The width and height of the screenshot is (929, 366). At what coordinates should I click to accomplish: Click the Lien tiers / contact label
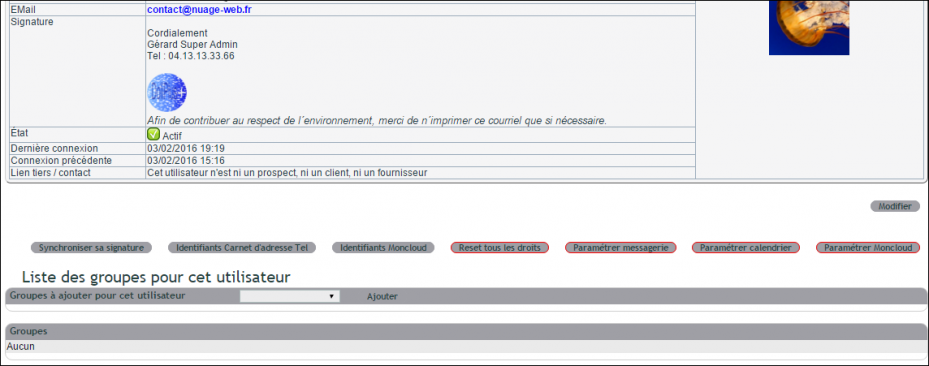tap(50, 173)
